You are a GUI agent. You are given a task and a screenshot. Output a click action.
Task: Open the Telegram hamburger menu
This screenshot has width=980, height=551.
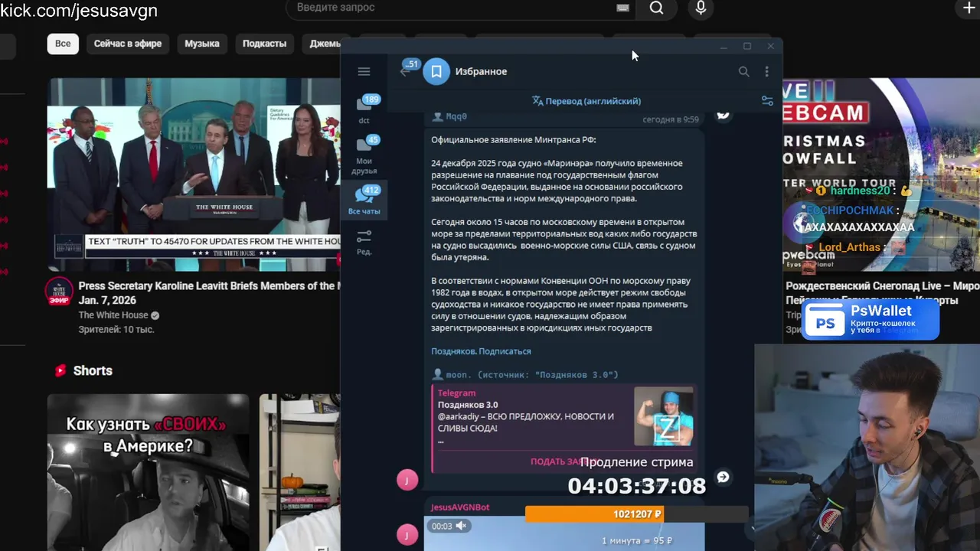click(x=364, y=71)
